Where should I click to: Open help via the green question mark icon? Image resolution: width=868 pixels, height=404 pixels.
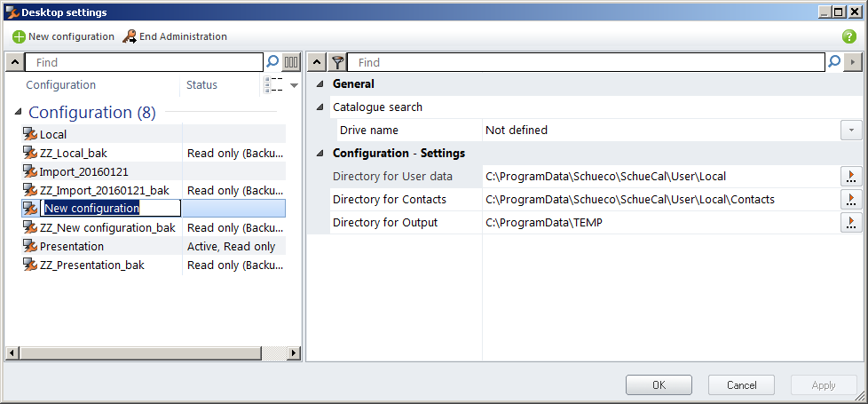[848, 36]
